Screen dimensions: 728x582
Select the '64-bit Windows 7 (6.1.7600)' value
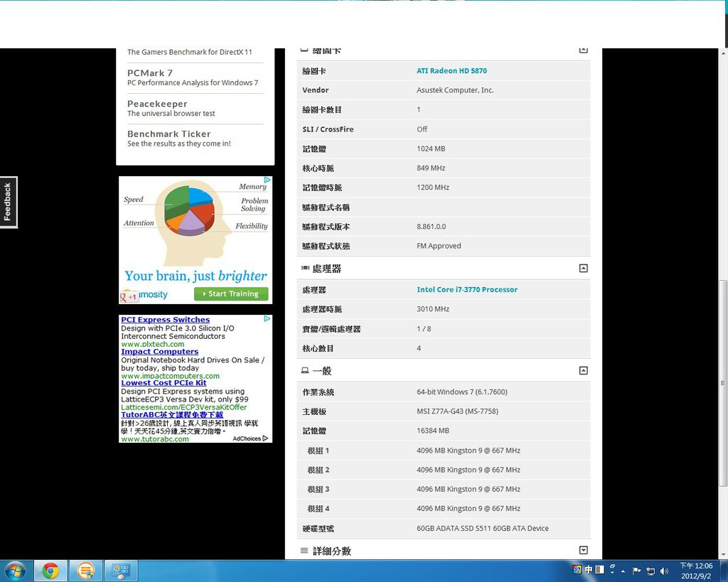(x=462, y=392)
